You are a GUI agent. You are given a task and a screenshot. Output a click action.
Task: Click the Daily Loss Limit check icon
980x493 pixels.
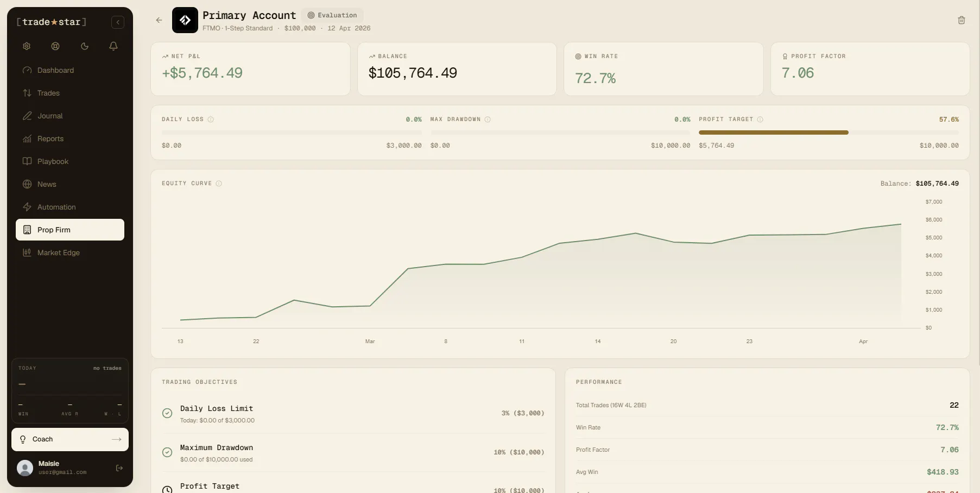click(x=167, y=413)
